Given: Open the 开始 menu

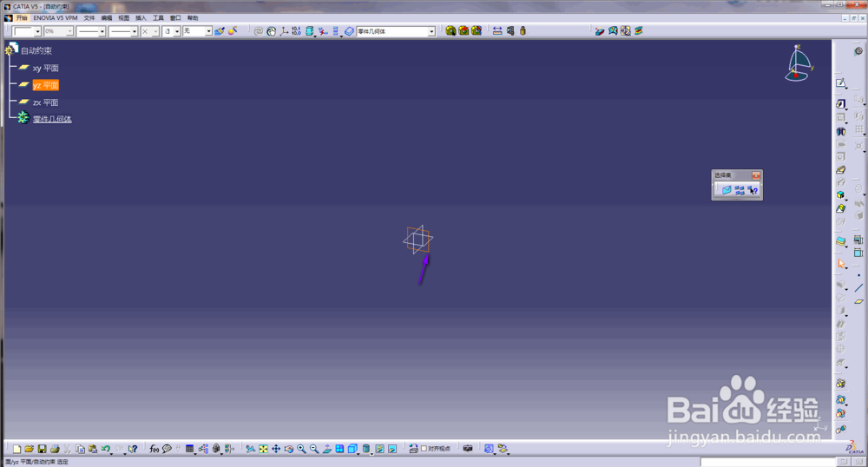Looking at the screenshot, I should (22, 17).
